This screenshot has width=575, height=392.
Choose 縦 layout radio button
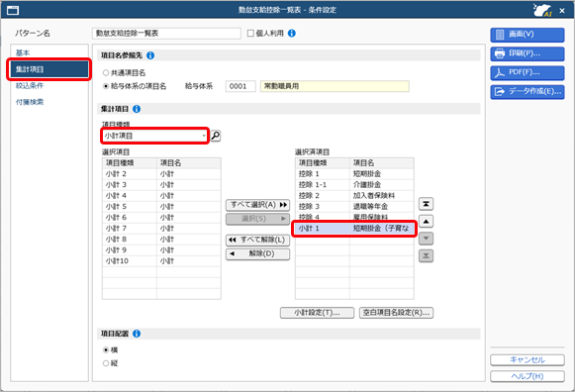pyautogui.click(x=106, y=363)
